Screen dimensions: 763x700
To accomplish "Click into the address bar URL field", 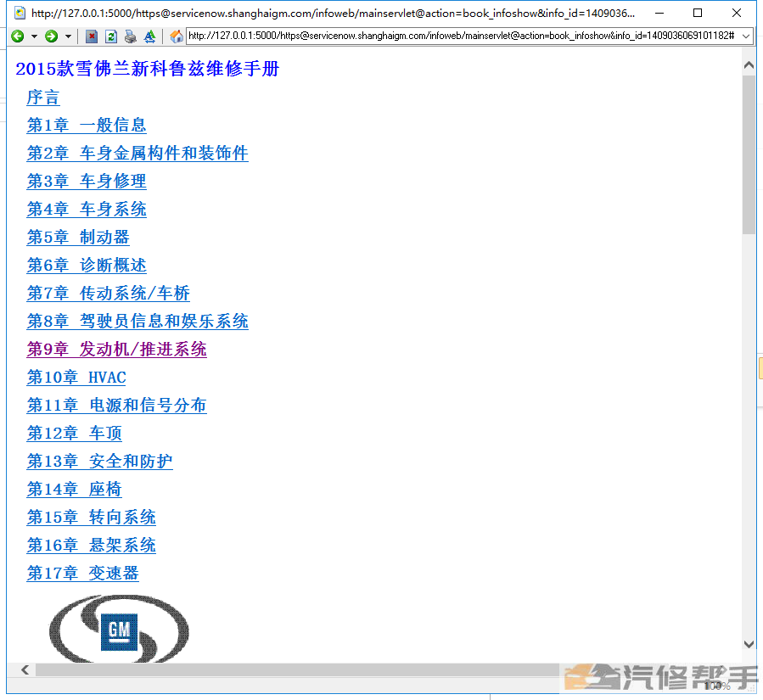I will click(463, 36).
